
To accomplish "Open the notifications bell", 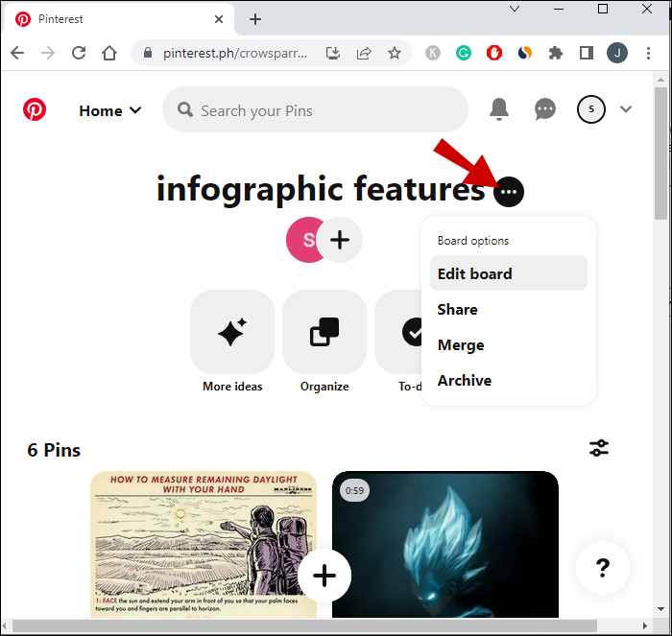I will click(x=499, y=109).
